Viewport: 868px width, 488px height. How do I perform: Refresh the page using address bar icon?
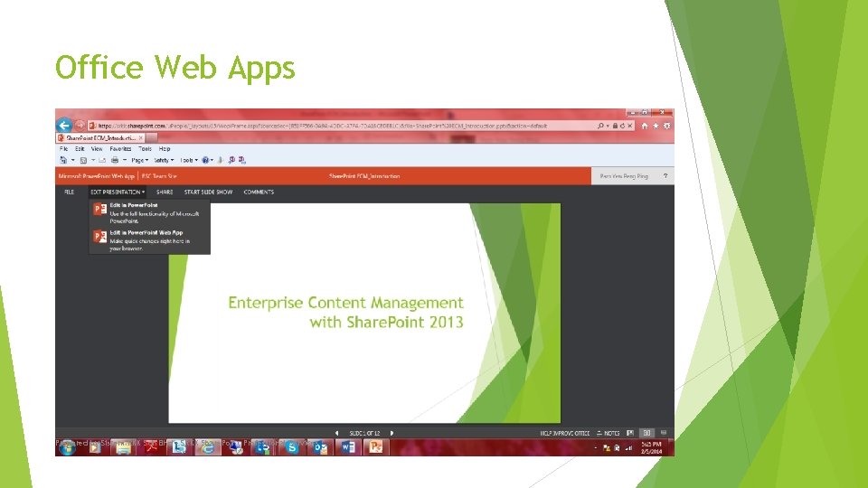pos(622,127)
